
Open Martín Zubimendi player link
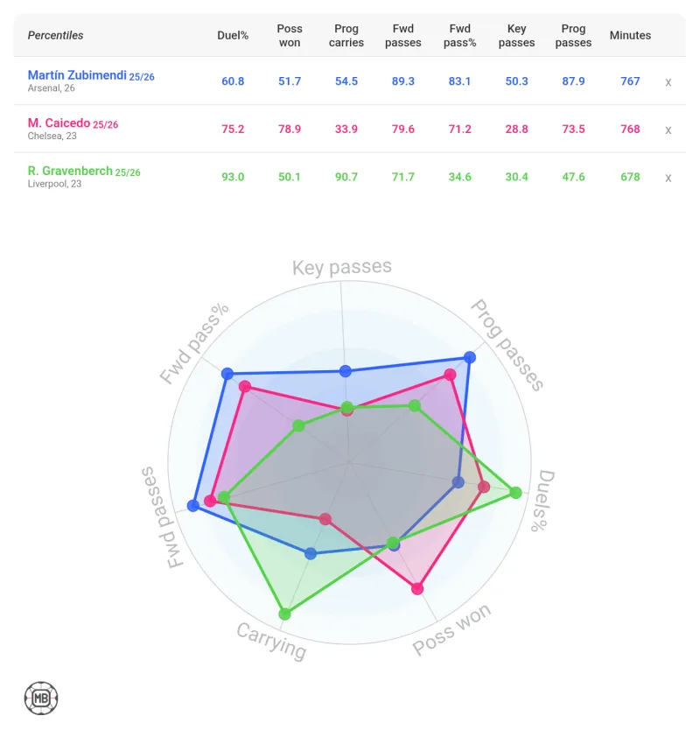78,76
